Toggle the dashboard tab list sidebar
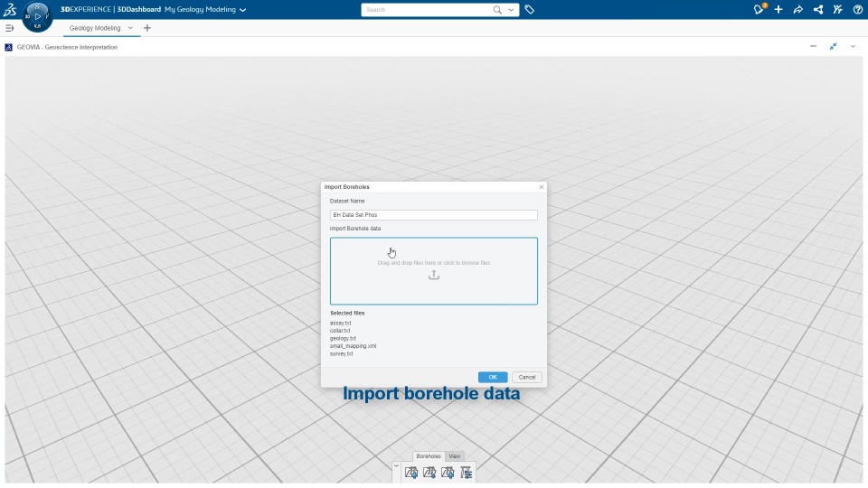This screenshot has width=868, height=488. pyautogui.click(x=9, y=28)
